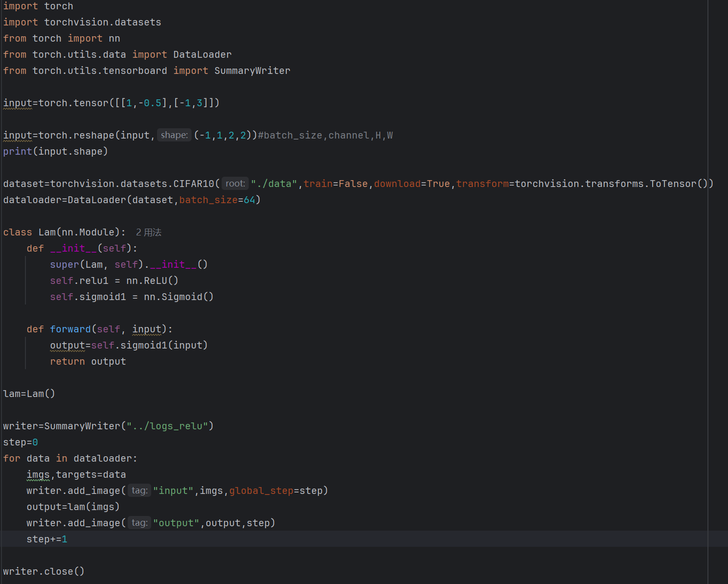
Task: Click the #batch_size,channel,H,W comment
Action: point(325,136)
